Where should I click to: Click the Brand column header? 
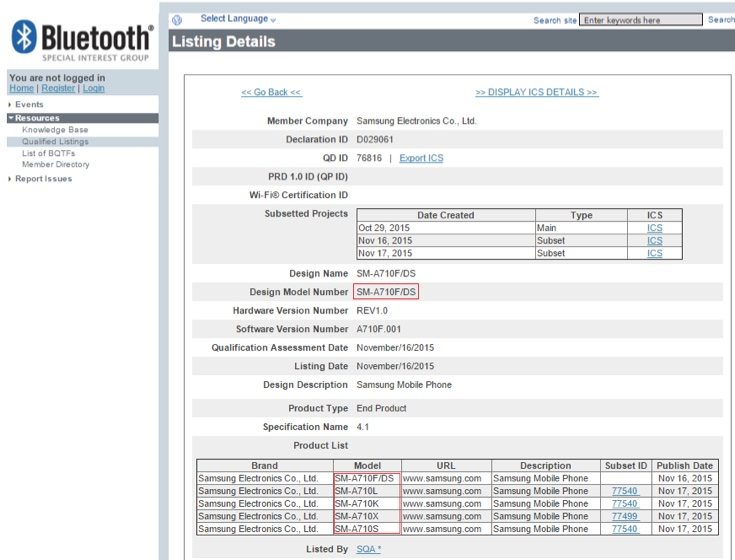(265, 466)
